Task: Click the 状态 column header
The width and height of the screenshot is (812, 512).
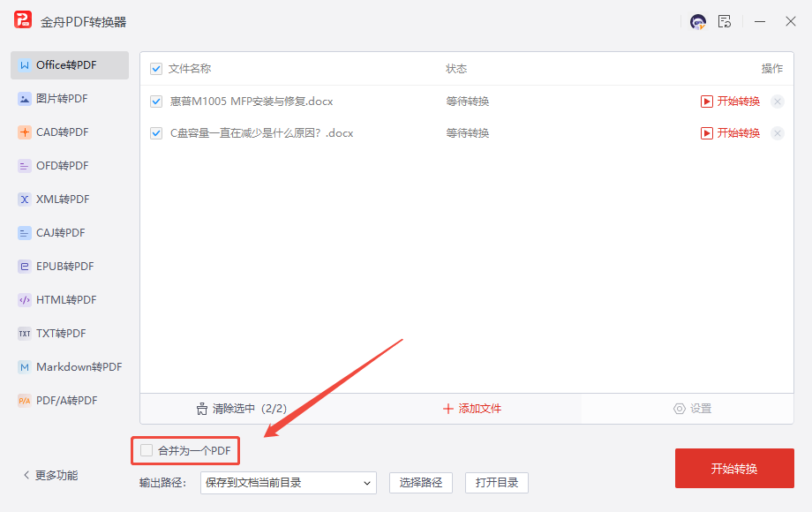Action: pyautogui.click(x=456, y=69)
